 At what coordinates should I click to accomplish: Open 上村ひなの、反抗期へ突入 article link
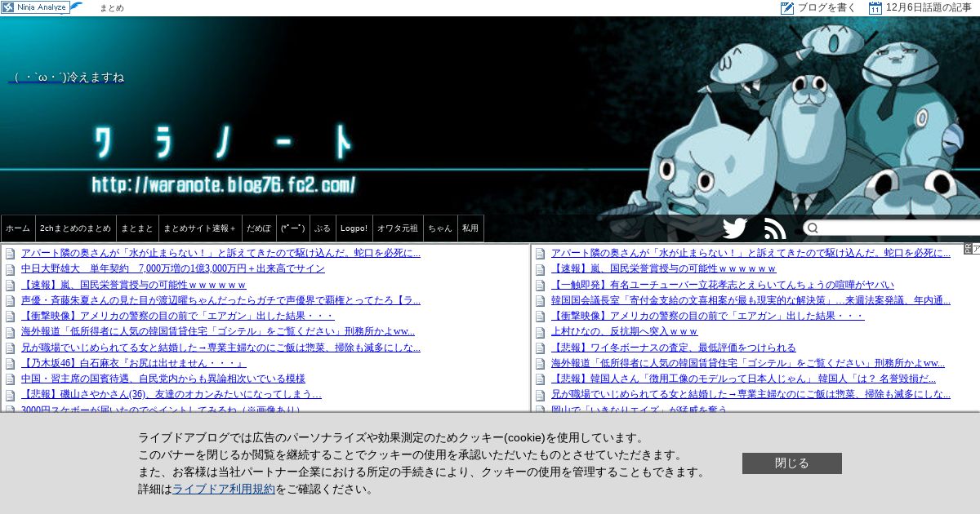625,332
